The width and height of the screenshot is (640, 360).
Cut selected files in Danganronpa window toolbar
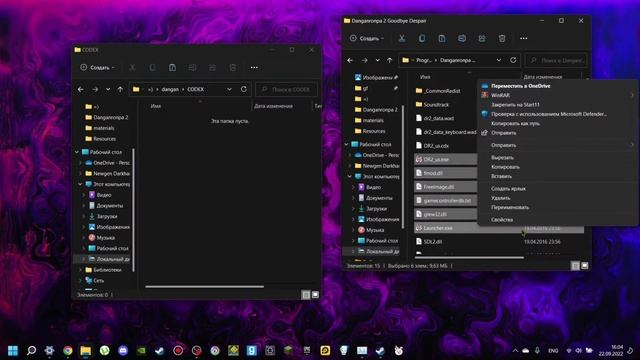pos(402,38)
